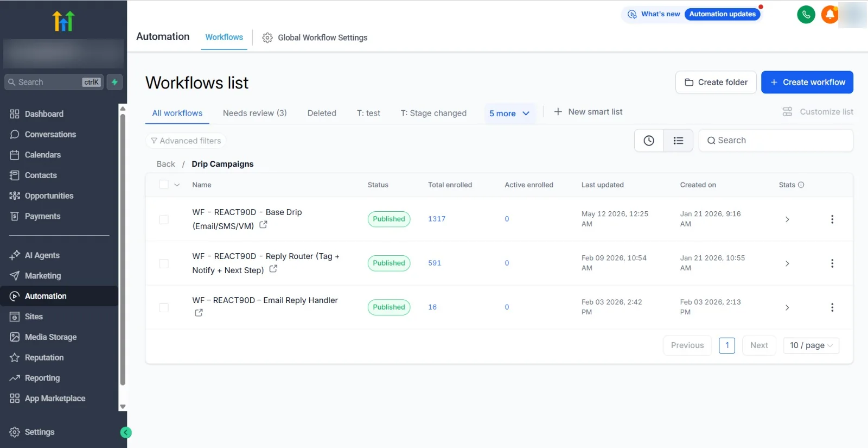Collapse the sidebar with green arrow
Screen dimensions: 868x448
[x=126, y=432]
